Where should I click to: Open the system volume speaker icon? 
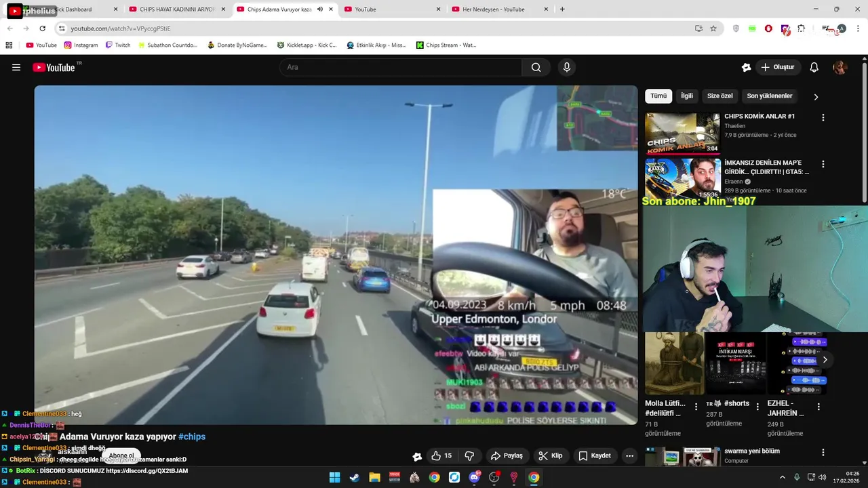[824, 477]
